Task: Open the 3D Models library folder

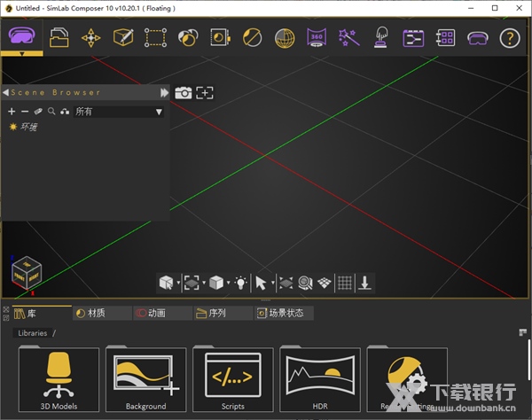Action: [x=59, y=379]
